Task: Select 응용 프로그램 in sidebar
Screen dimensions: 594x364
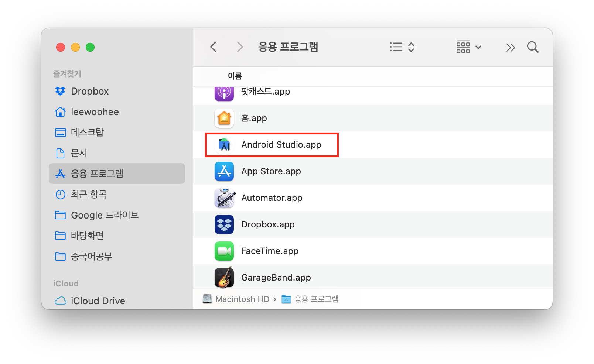Action: pyautogui.click(x=117, y=174)
